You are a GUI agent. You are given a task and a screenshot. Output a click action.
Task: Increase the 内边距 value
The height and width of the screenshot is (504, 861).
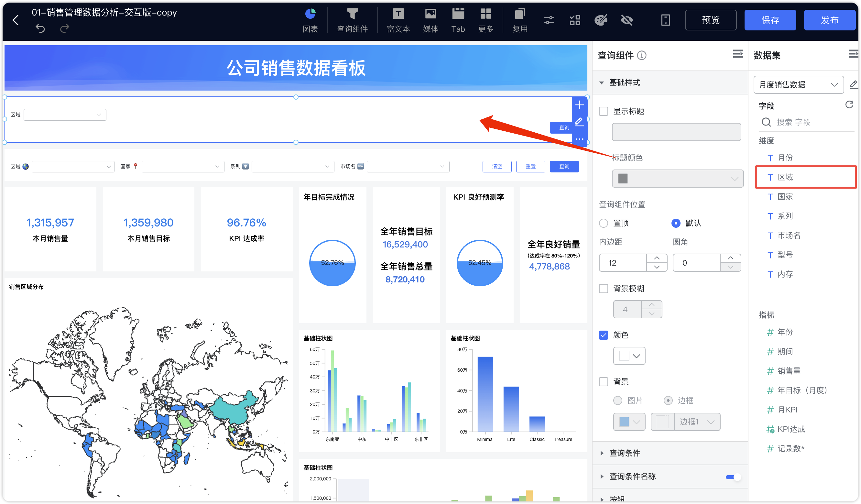657,258
